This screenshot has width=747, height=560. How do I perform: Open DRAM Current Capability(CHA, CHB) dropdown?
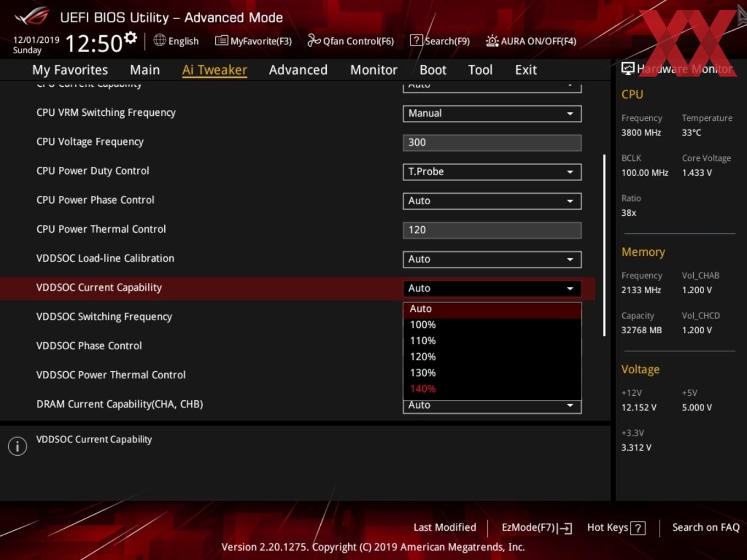click(492, 406)
